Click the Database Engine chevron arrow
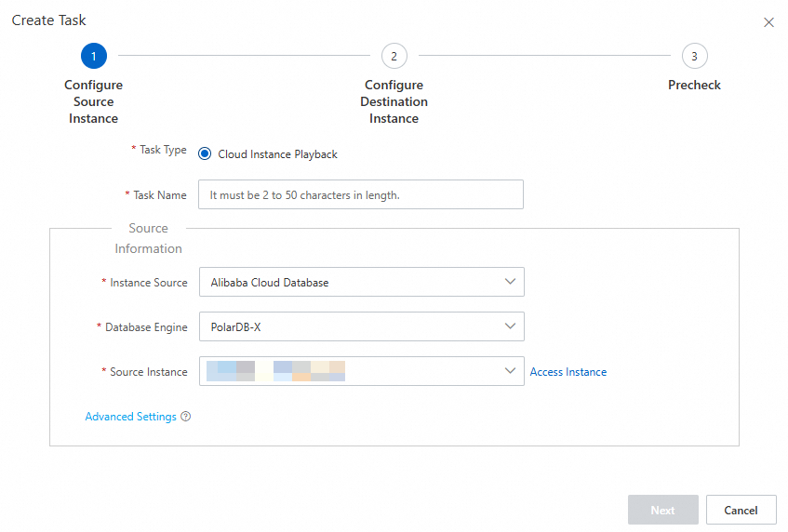This screenshot has height=532, width=788. click(x=509, y=326)
